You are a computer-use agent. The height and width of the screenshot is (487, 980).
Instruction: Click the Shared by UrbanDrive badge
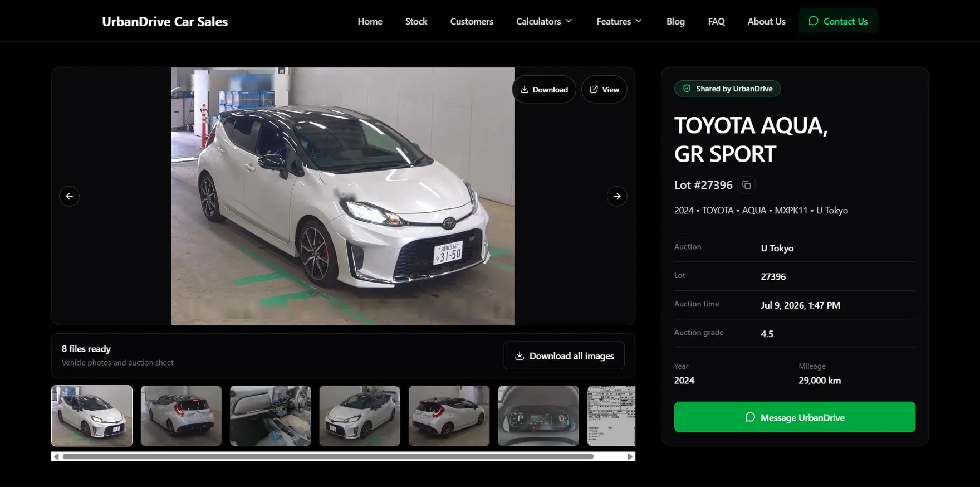click(727, 89)
